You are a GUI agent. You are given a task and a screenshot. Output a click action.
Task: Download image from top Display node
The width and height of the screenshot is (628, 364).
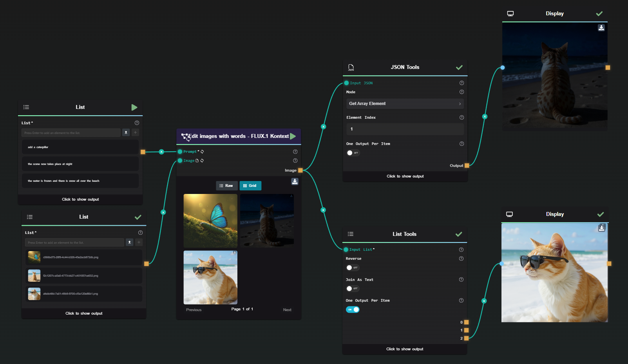[601, 28]
